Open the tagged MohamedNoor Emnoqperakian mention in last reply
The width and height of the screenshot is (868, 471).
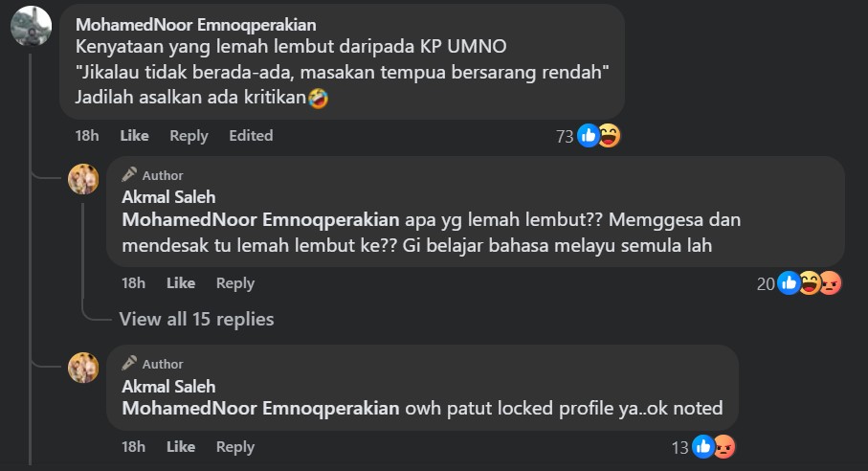point(260,409)
